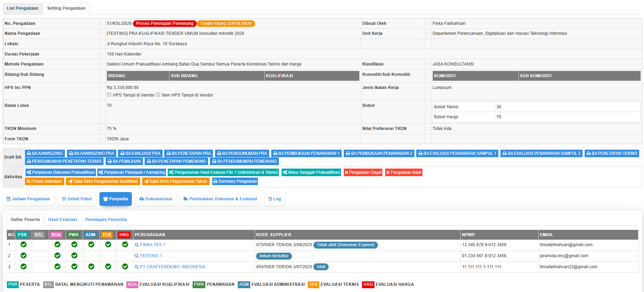Screen dimensions: 644x292
Task: Click the PWR checkmark in TESTING 1 row
Action: [74, 255]
